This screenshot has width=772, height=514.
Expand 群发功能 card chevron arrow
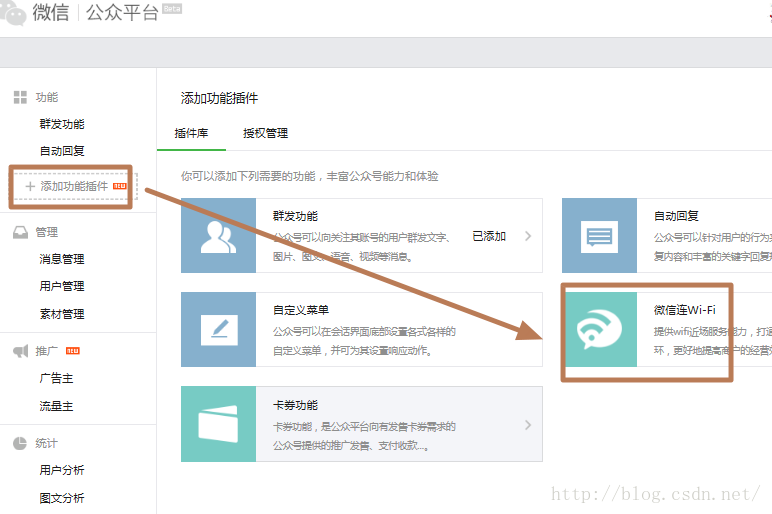point(528,236)
